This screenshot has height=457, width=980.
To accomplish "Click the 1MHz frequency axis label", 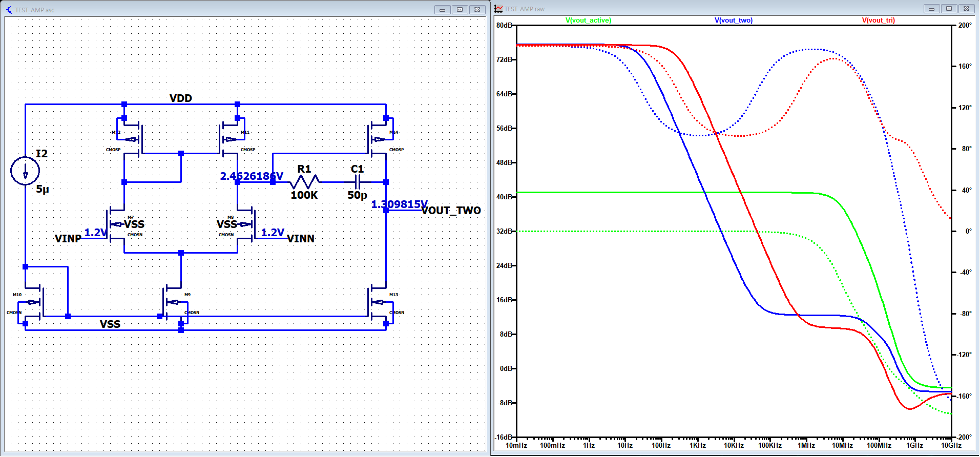I will (806, 445).
